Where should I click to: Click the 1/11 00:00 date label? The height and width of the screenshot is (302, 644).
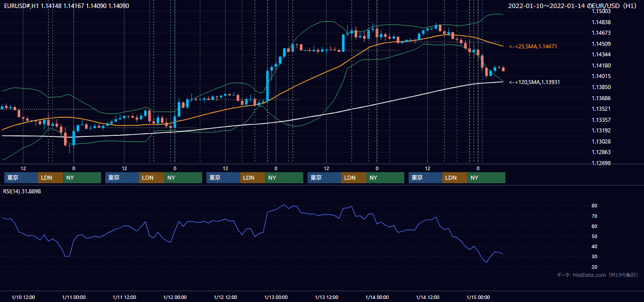point(74,297)
